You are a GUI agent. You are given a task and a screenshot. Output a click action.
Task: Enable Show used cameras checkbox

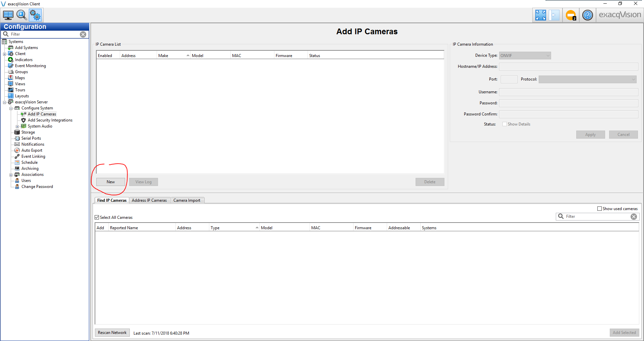599,209
